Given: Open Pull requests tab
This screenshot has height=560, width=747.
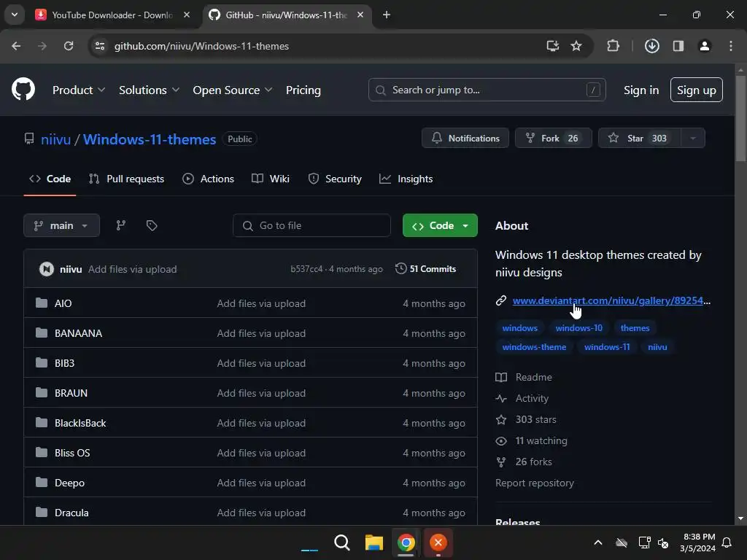Looking at the screenshot, I should pyautogui.click(x=127, y=179).
